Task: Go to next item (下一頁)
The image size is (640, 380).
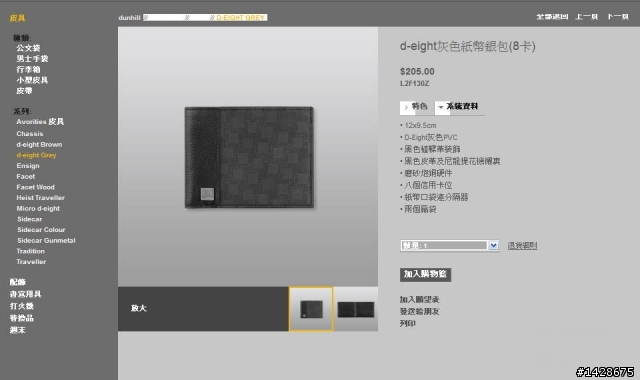Action: coord(618,17)
